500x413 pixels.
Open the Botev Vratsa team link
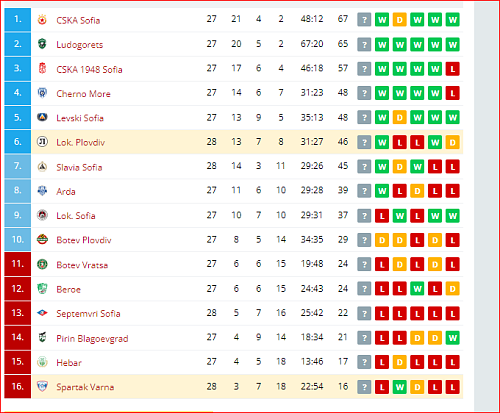pyautogui.click(x=82, y=265)
